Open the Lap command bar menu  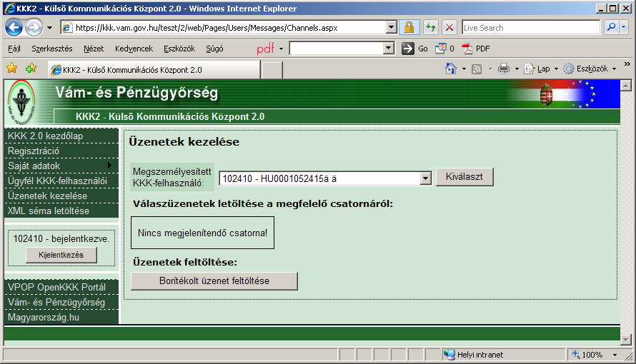541,69
